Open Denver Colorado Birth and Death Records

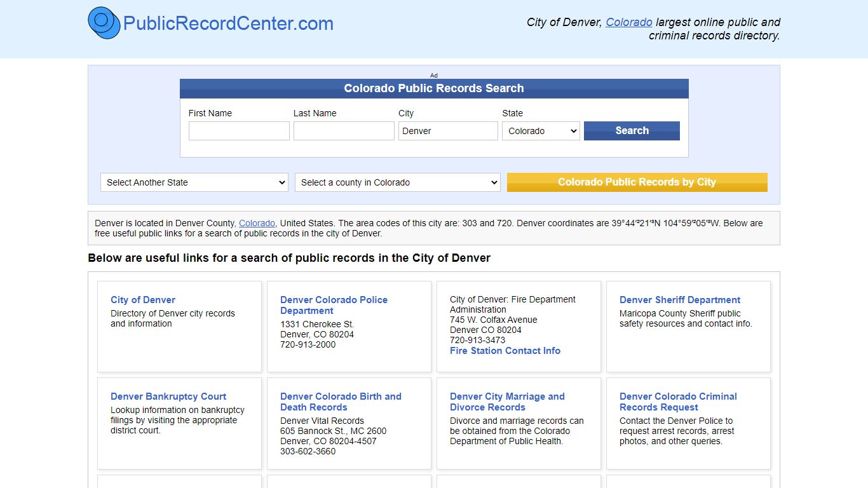click(x=341, y=402)
